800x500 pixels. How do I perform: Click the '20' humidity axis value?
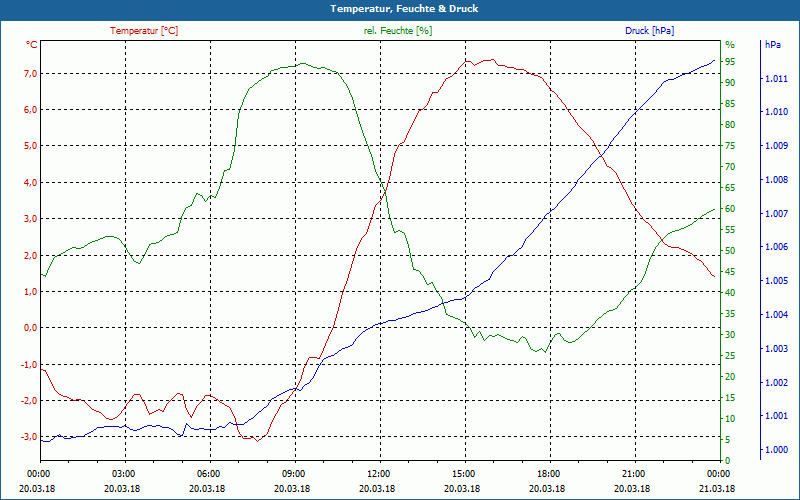coord(730,377)
